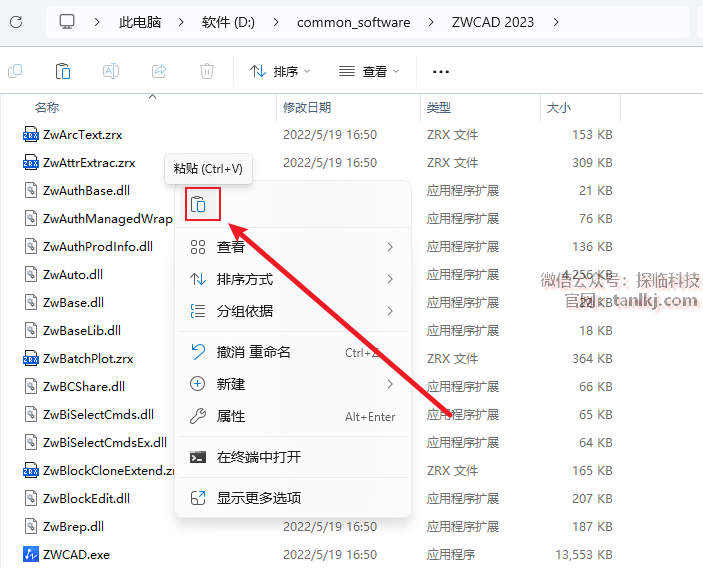Click the ZwBCShare.dll file icon

click(30, 386)
